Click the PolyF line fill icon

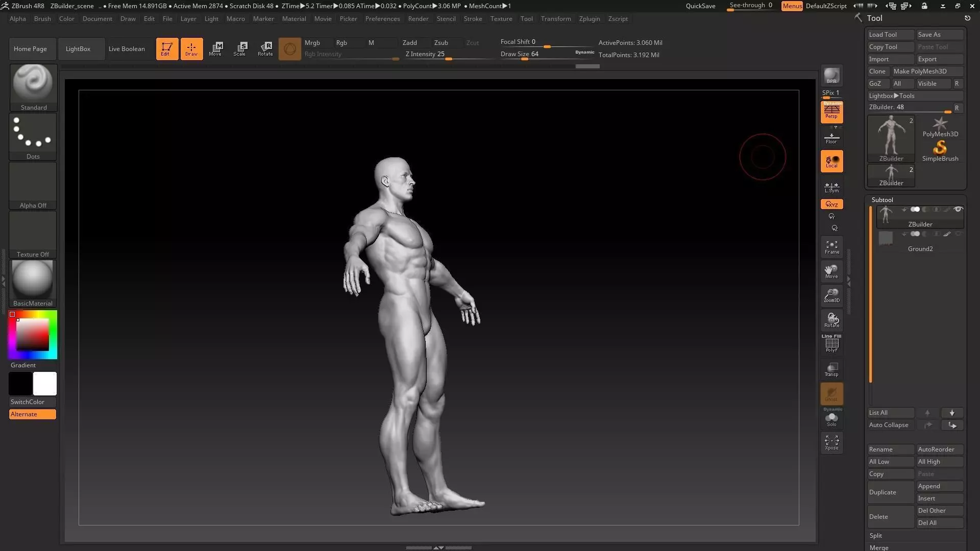click(x=831, y=344)
